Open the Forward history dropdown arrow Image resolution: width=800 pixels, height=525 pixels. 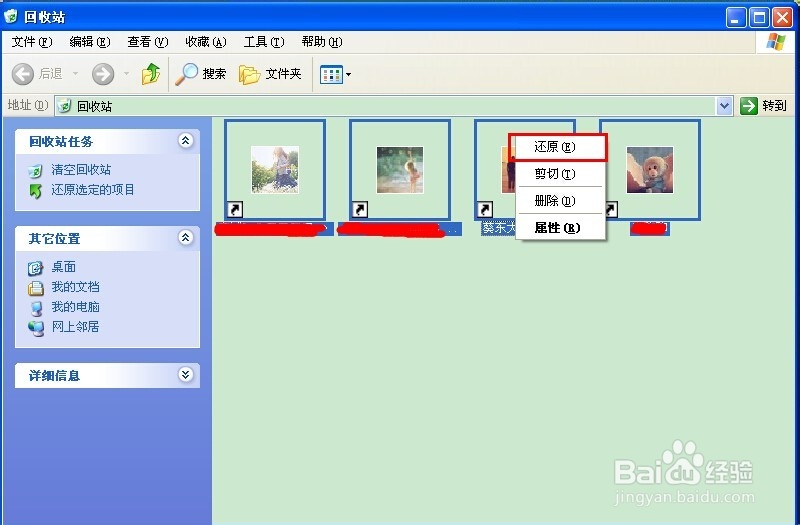tap(127, 74)
